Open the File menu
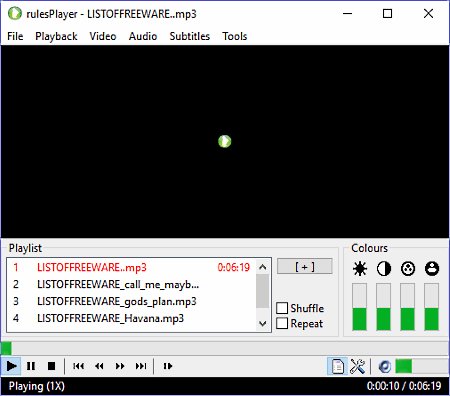The height and width of the screenshot is (396, 450). click(15, 36)
